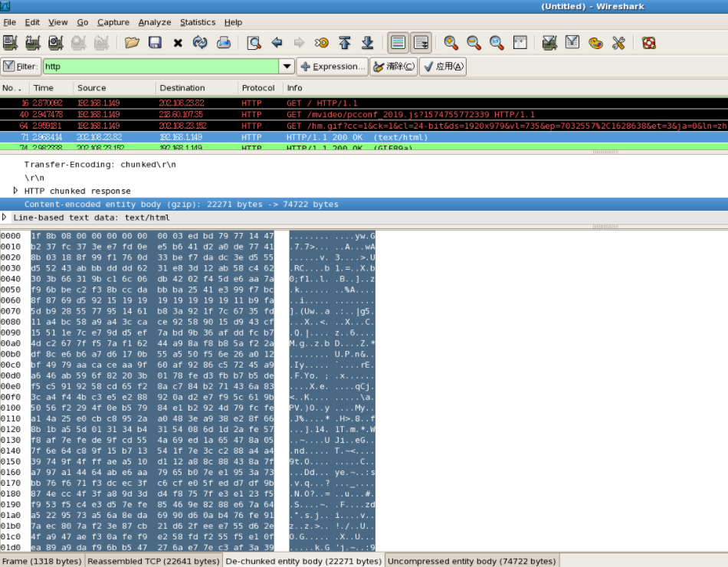This screenshot has height=567, width=728.
Task: Find a packet magnifier icon
Action: (x=254, y=43)
